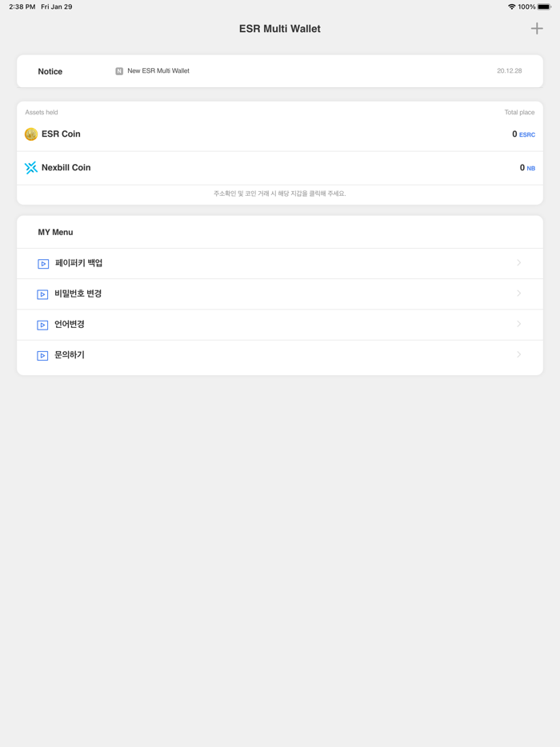The height and width of the screenshot is (747, 560).
Task: Select the play icon beside 페이퍼키 백업
Action: pyautogui.click(x=42, y=263)
